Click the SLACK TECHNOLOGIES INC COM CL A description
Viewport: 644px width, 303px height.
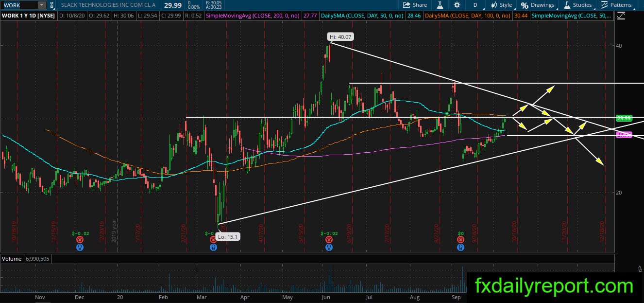click(108, 5)
